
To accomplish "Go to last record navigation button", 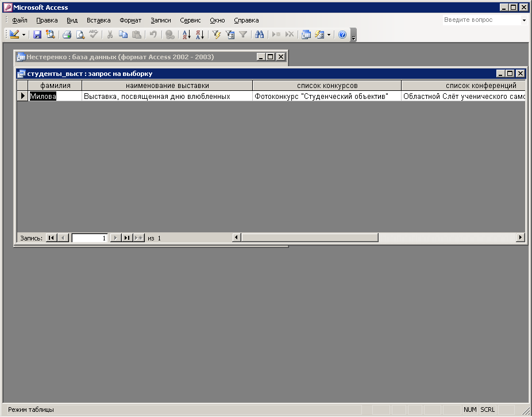I will tap(127, 238).
